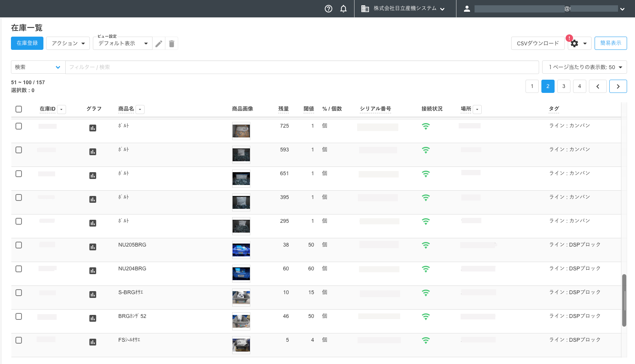Open graph icon for BRG 52 row
The width and height of the screenshot is (635, 364).
pos(92,318)
